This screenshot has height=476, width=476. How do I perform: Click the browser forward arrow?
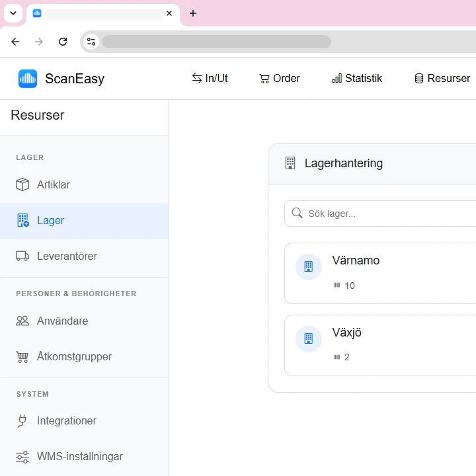click(39, 42)
